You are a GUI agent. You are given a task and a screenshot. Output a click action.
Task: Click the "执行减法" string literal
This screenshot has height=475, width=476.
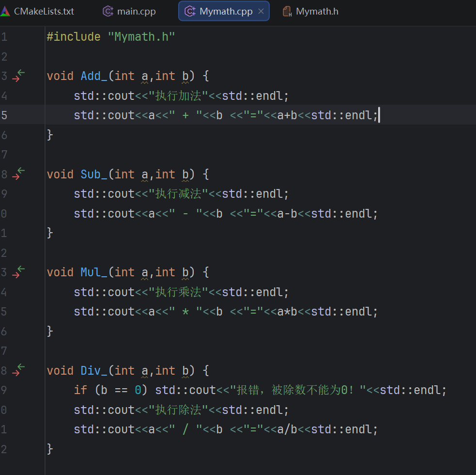click(179, 194)
